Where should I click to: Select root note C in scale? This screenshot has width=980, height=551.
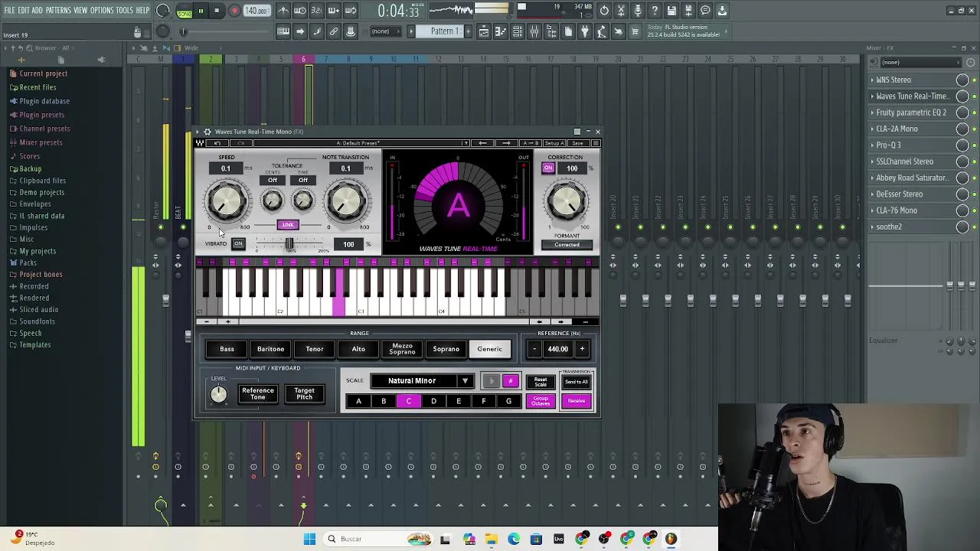[409, 401]
